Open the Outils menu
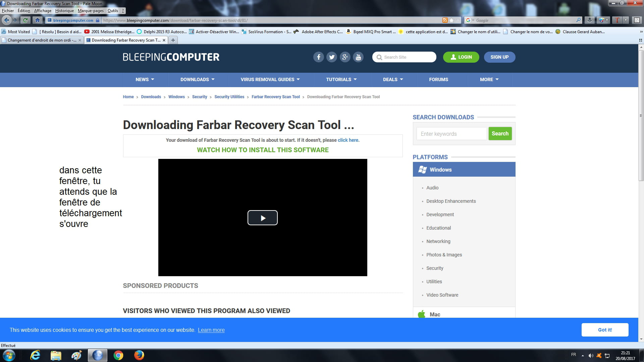Screen dimensions: 644x362 tap(113, 11)
